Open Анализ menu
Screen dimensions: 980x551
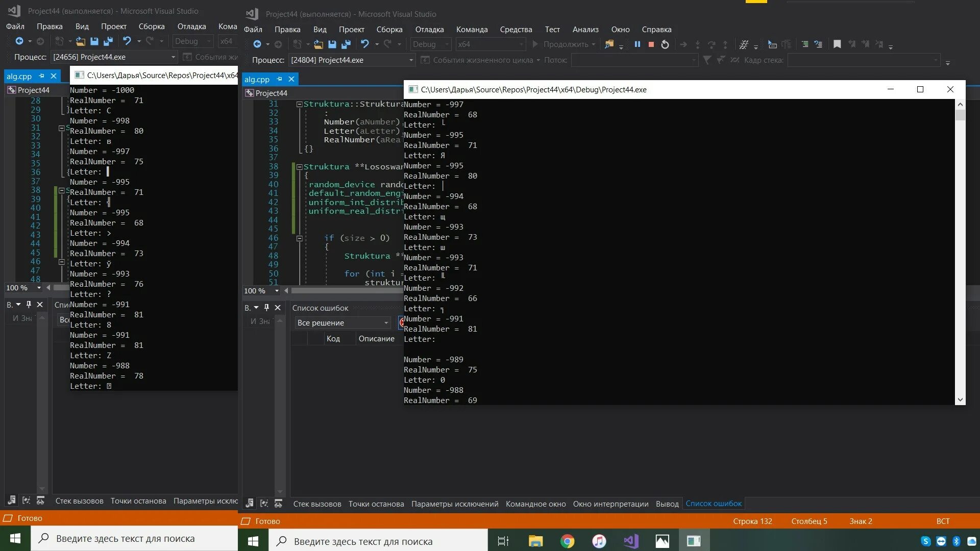585,30
